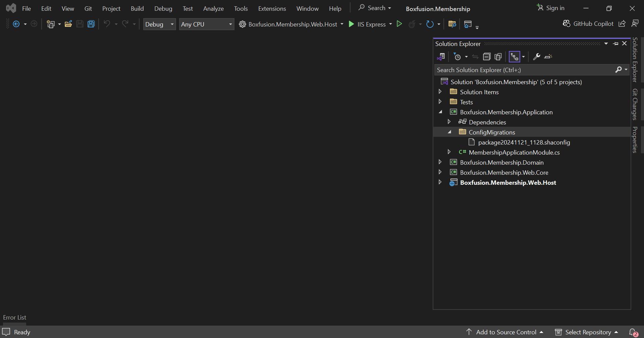This screenshot has height=338, width=644.
Task: Click Collapse All in Solution Explorer
Action: tap(487, 57)
